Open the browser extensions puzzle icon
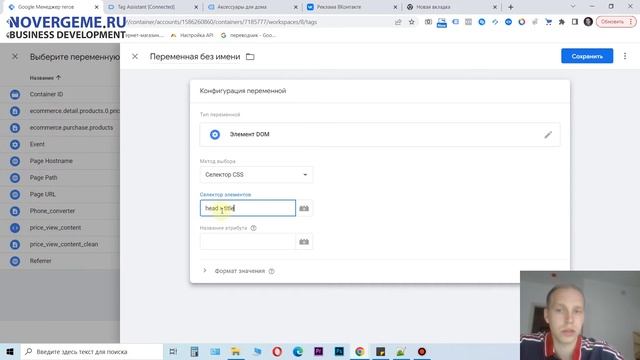This screenshot has height=360, width=640. 562,22
